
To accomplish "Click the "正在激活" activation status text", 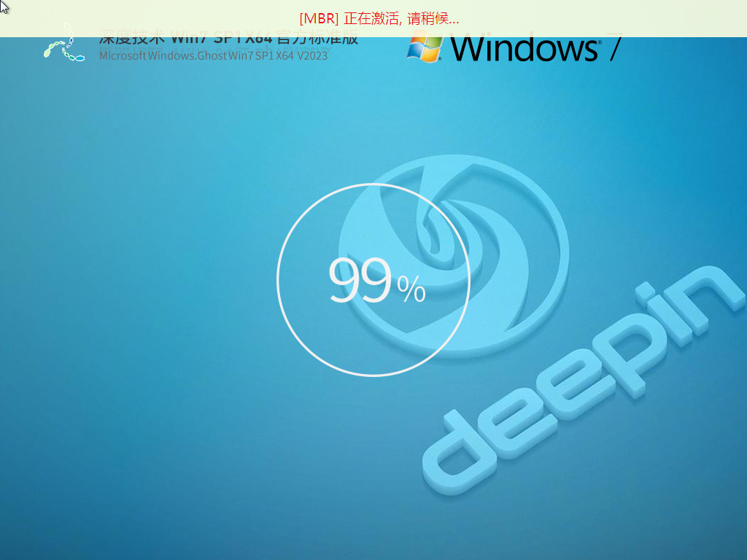I will [371, 18].
